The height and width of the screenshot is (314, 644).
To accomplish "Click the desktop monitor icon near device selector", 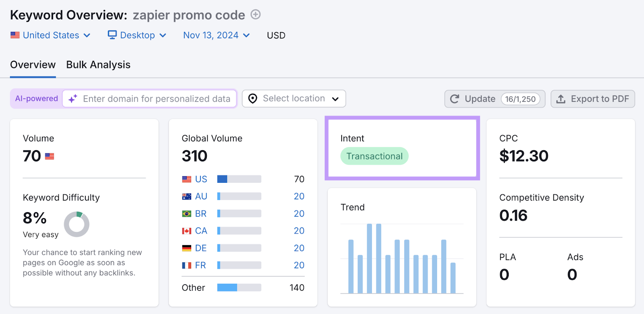I will point(111,35).
